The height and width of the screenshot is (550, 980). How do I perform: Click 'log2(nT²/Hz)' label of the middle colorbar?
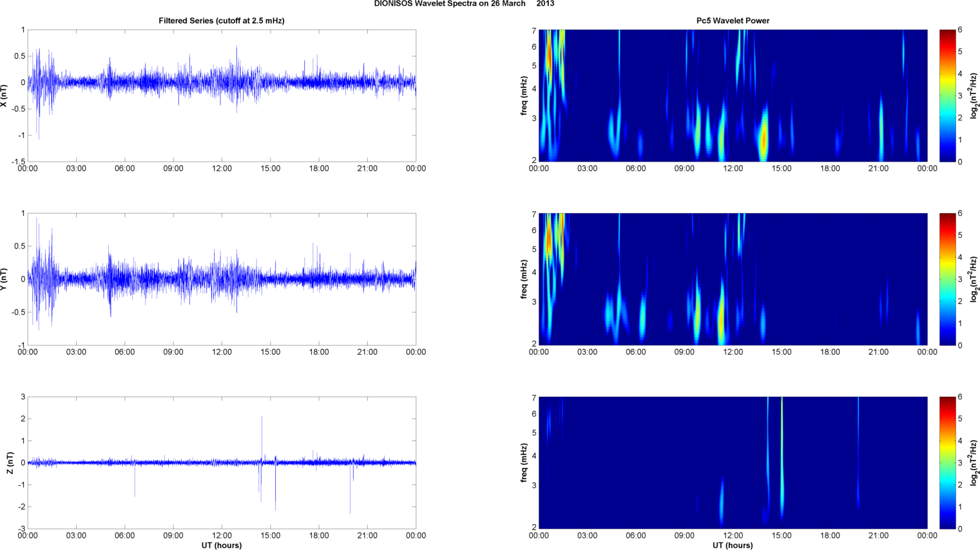[975, 279]
